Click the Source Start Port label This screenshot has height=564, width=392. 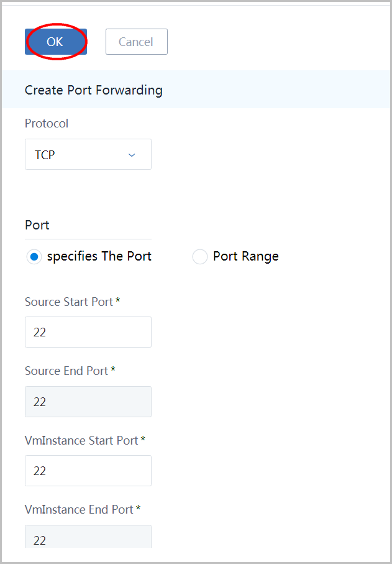coord(72,302)
